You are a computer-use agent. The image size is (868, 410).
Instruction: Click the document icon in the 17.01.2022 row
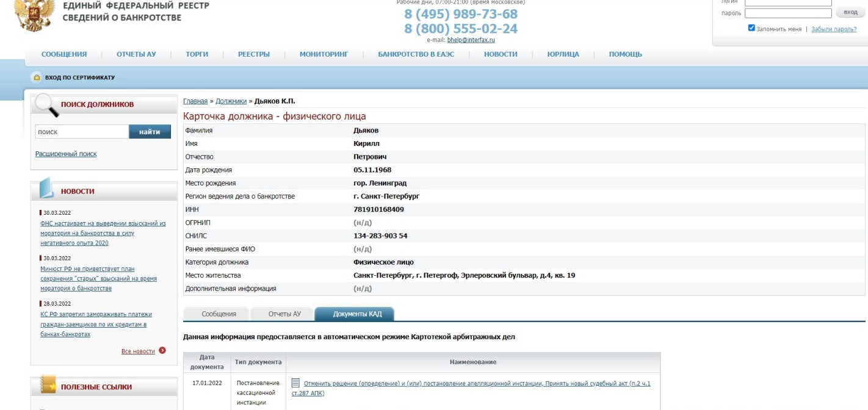click(x=295, y=383)
